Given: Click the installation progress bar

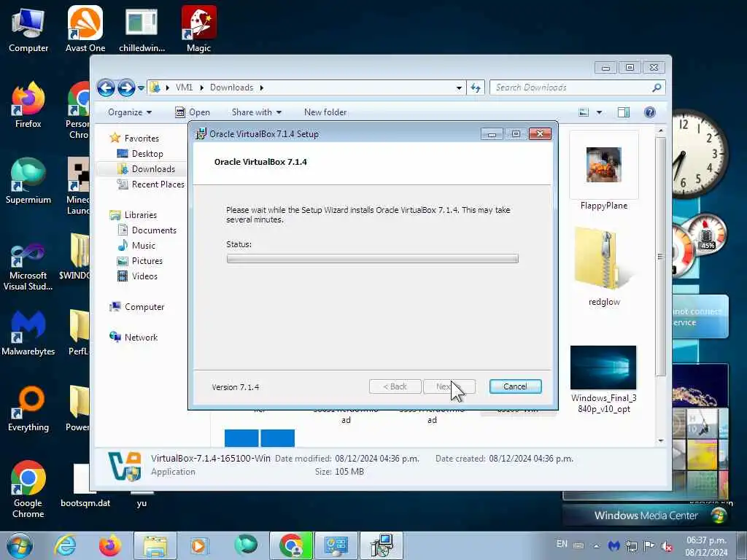Looking at the screenshot, I should tap(372, 259).
